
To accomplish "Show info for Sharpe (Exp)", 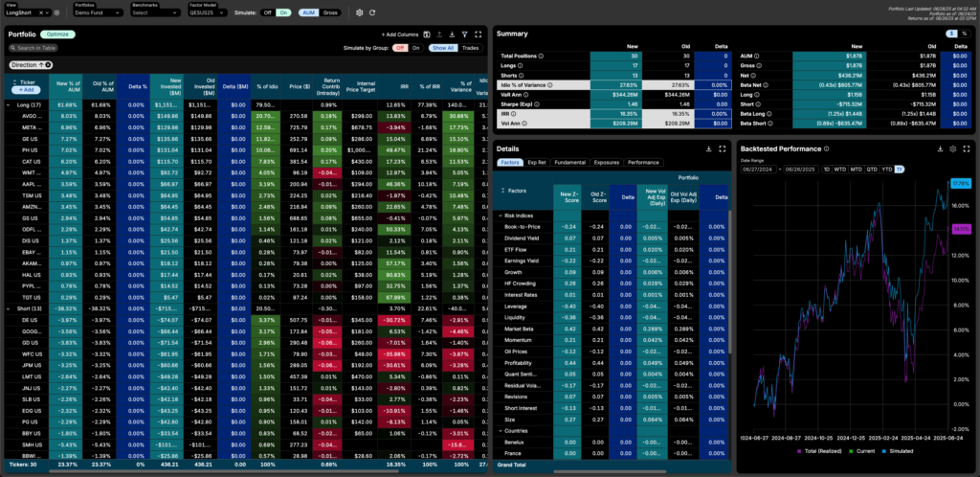I will (x=536, y=103).
